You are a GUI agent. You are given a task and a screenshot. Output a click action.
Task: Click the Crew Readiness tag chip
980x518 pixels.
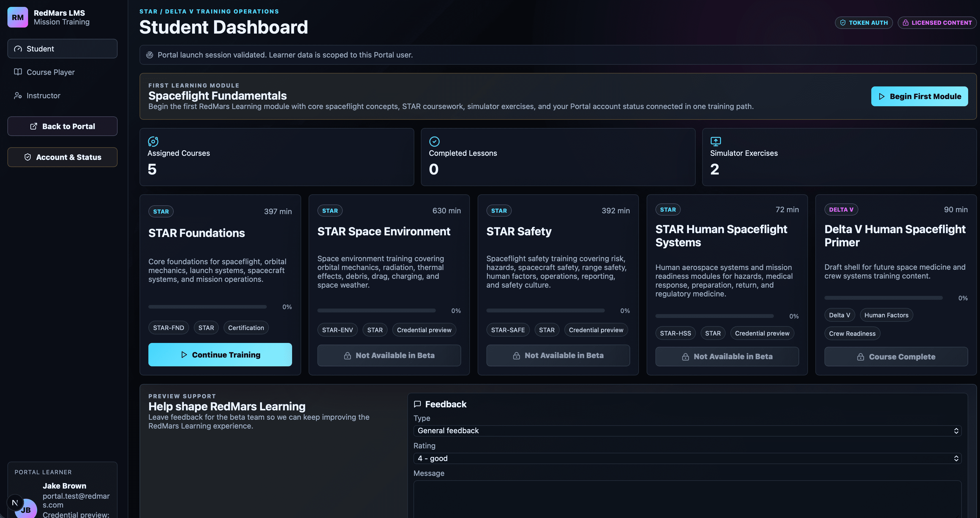point(852,334)
